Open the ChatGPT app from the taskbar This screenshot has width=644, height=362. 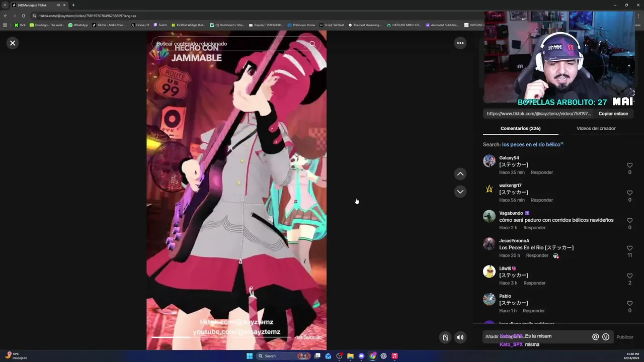coord(383,356)
